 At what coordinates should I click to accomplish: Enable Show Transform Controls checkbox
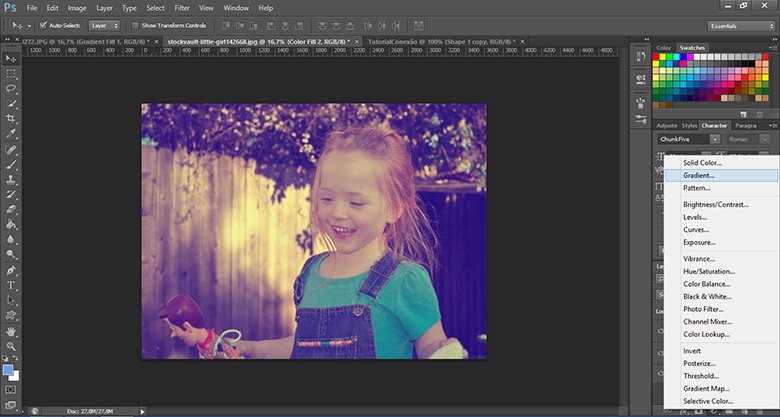coord(136,24)
